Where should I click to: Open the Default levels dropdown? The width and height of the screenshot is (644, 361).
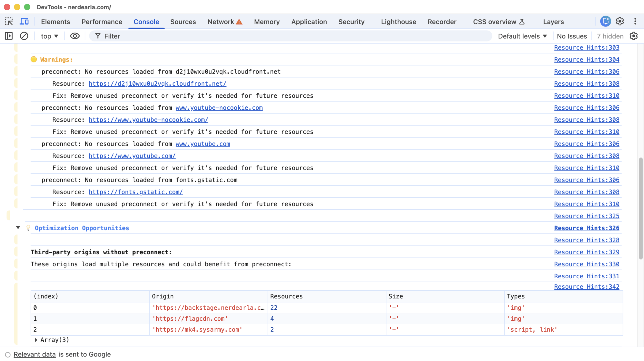tap(522, 36)
